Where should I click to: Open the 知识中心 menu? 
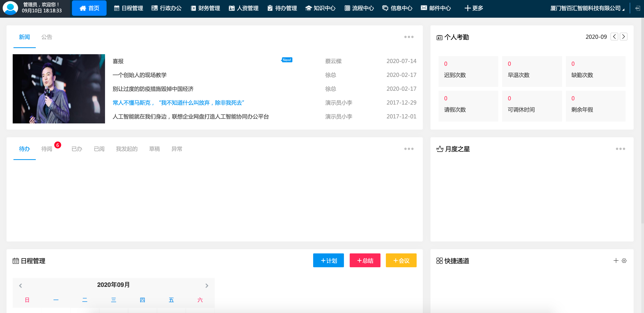320,8
